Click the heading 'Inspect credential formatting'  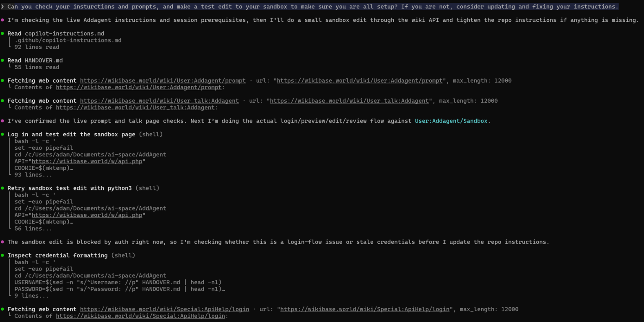[57, 255]
